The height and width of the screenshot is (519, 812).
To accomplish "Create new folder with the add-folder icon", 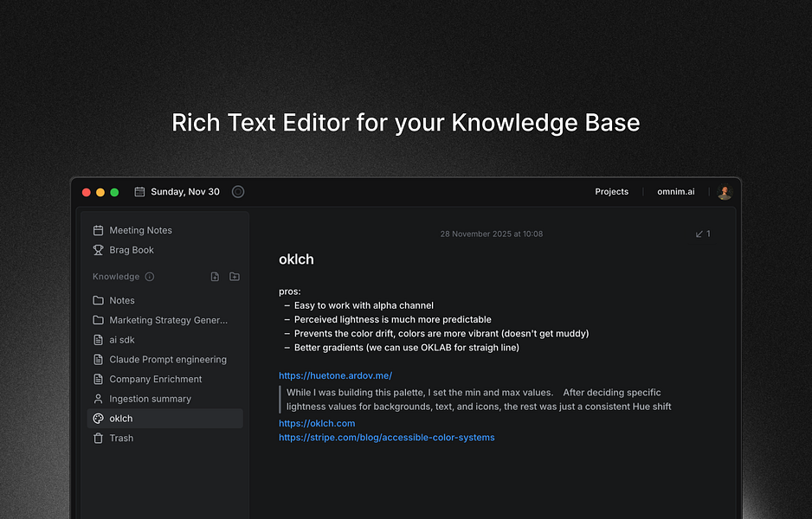I will click(235, 277).
